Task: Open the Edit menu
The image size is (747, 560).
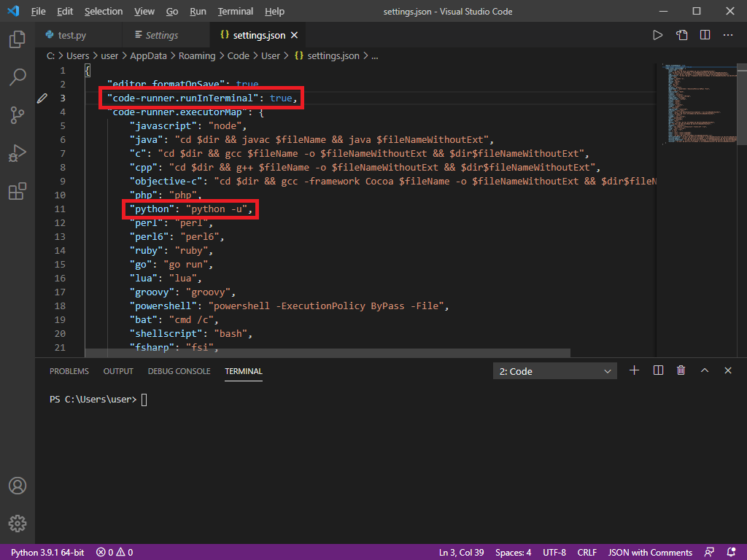Action: pyautogui.click(x=65, y=12)
